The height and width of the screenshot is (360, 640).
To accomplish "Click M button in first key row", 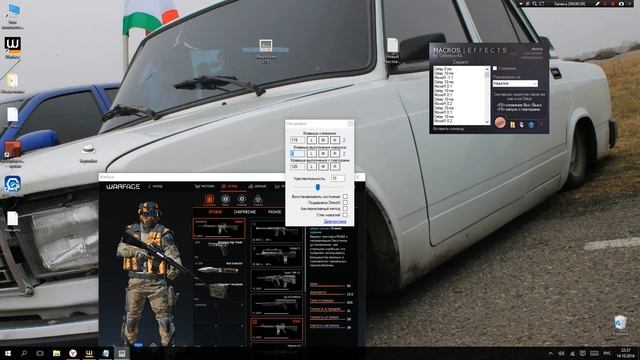I will point(323,140).
